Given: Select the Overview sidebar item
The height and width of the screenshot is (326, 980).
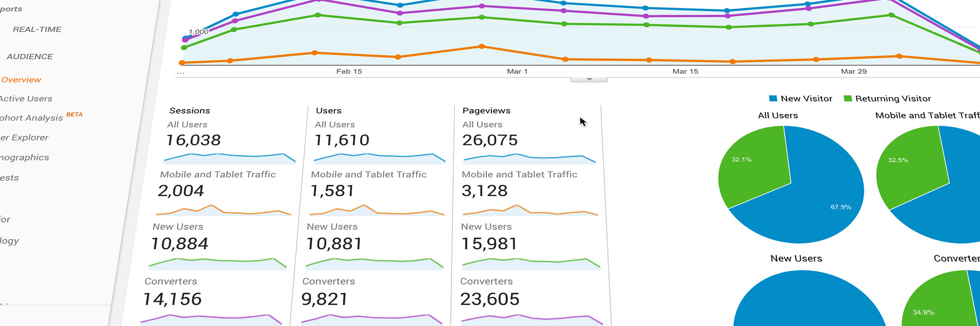Looking at the screenshot, I should tap(21, 80).
